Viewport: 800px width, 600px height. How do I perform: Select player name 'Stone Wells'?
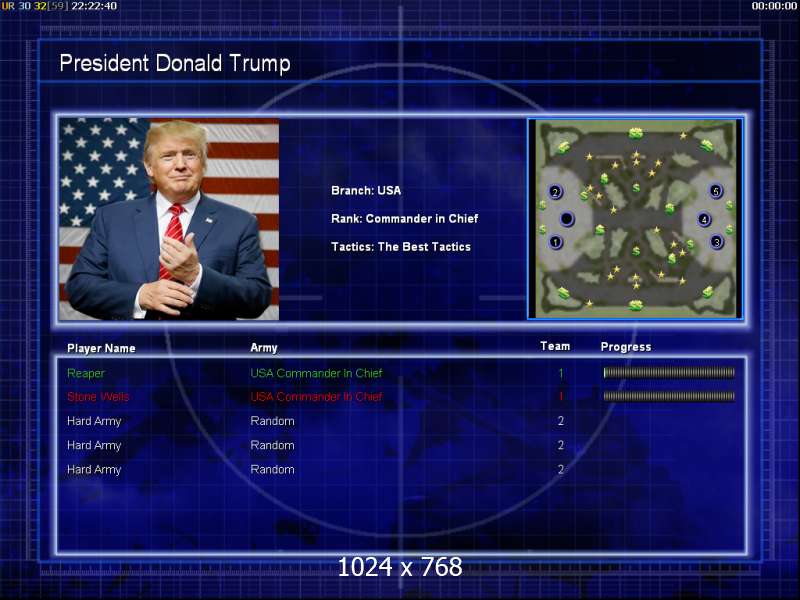pyautogui.click(x=98, y=396)
